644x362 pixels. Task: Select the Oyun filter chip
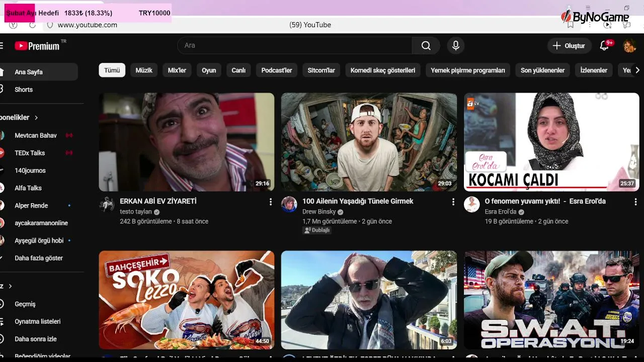209,70
